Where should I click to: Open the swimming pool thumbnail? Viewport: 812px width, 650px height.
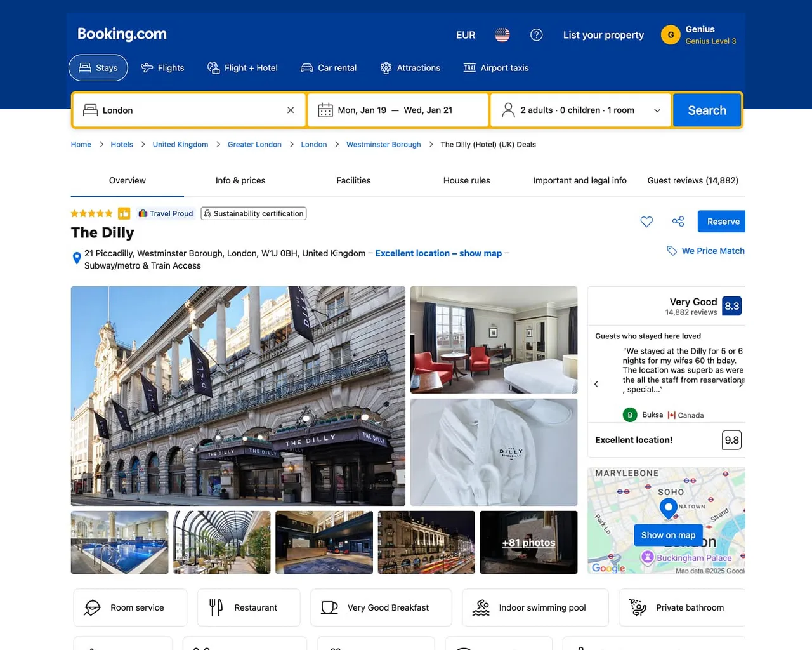(x=120, y=543)
